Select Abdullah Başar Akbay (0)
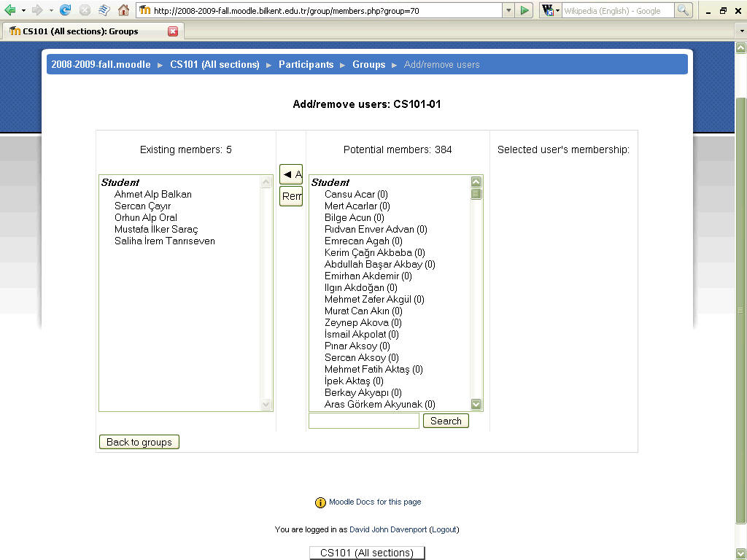The image size is (747, 560). (x=380, y=264)
